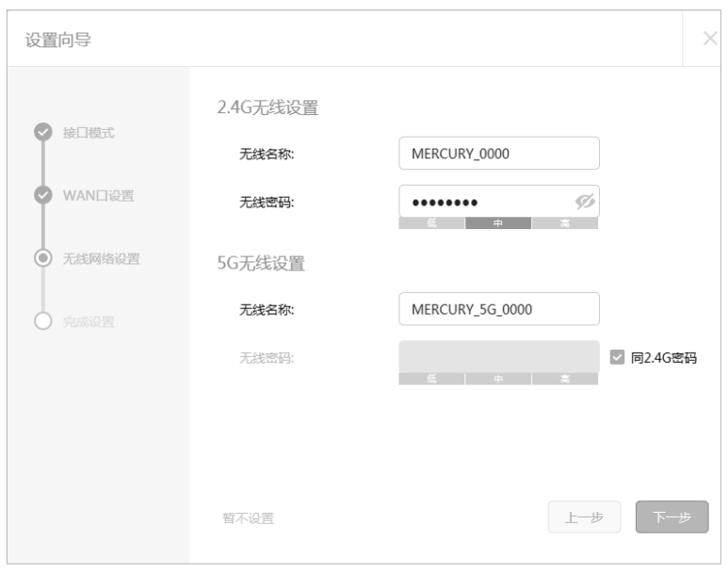Viewport: 728px width, 574px height.
Task: Select the WAN口设置 step label
Action: 99,196
